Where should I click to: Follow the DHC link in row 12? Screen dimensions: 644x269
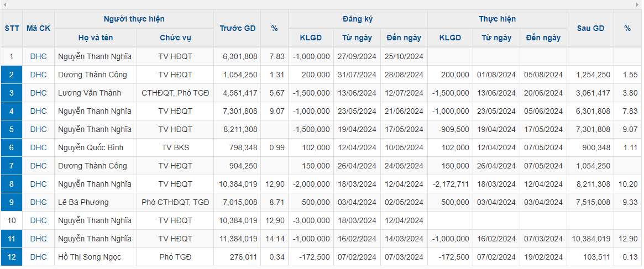(39, 257)
